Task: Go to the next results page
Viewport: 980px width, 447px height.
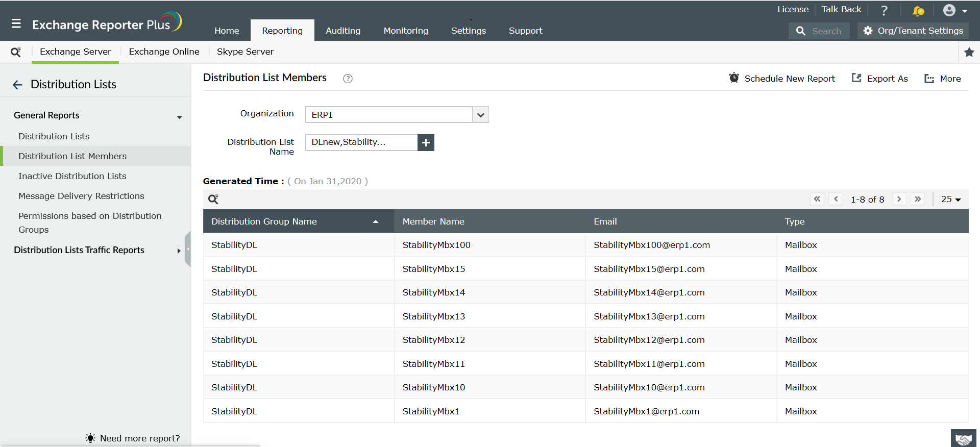Action: pyautogui.click(x=899, y=199)
